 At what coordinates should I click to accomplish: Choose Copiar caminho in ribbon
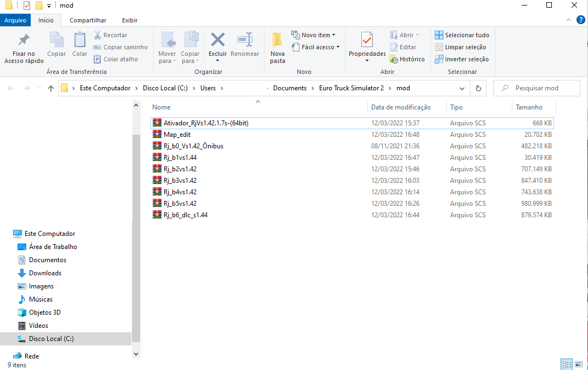coord(120,47)
